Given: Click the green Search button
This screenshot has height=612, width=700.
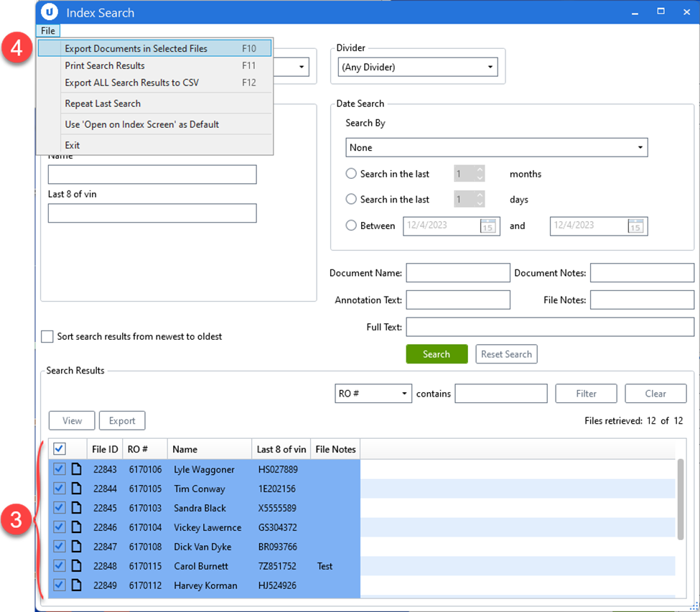Looking at the screenshot, I should click(437, 354).
